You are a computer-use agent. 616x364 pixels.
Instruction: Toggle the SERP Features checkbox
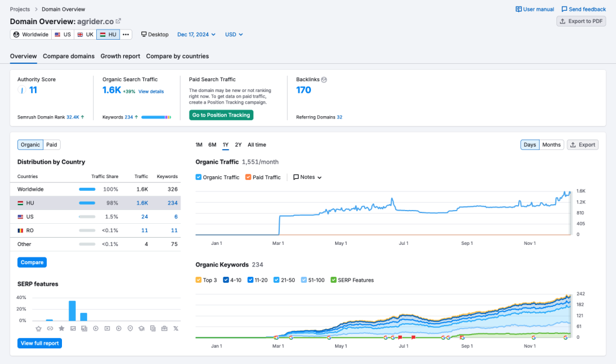tap(333, 280)
